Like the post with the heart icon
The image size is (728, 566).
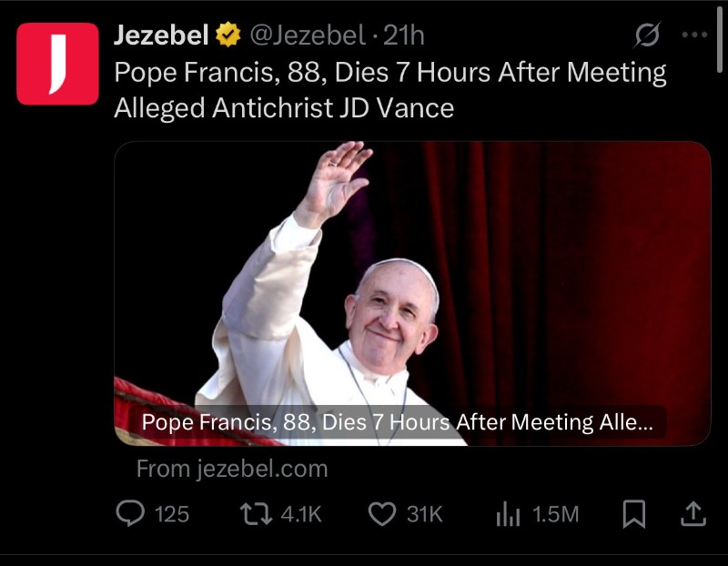pyautogui.click(x=380, y=515)
